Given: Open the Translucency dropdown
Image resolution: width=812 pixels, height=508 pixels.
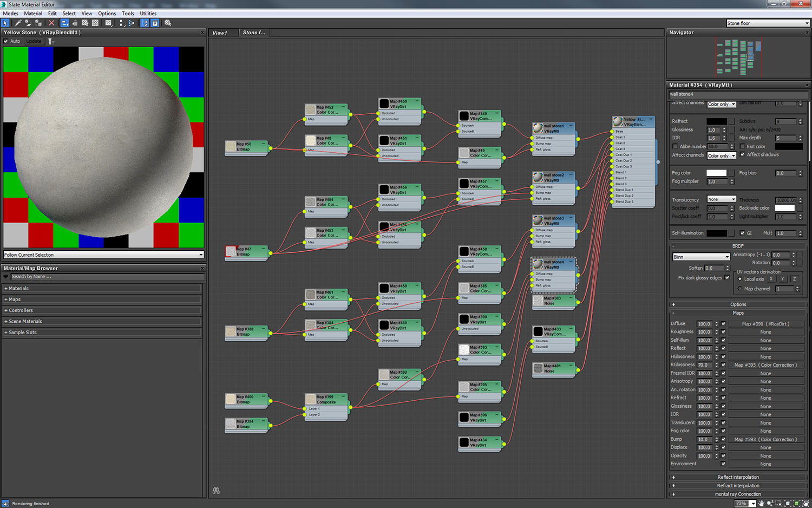Looking at the screenshot, I should (721, 199).
